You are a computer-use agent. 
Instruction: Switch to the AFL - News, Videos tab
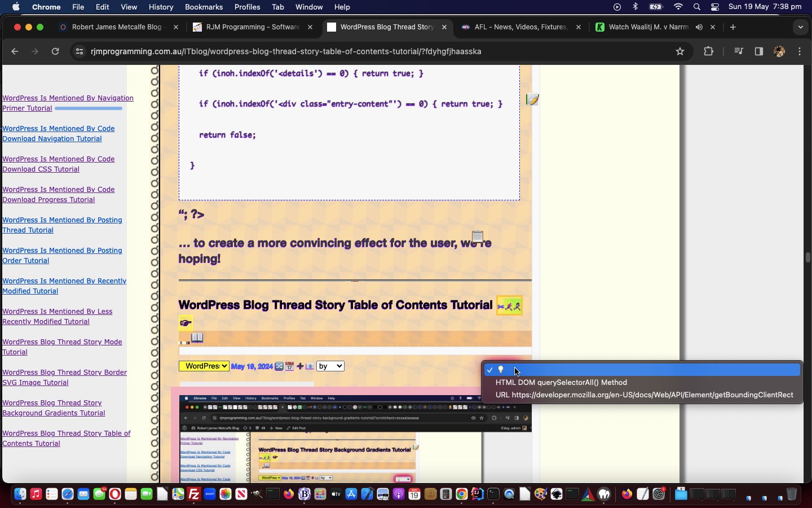point(520,27)
